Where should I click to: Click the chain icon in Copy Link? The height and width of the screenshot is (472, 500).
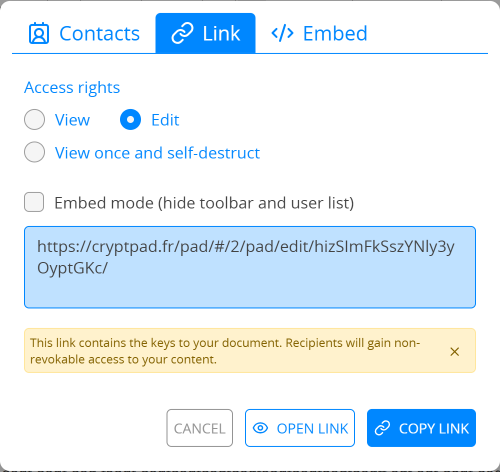[x=382, y=428]
